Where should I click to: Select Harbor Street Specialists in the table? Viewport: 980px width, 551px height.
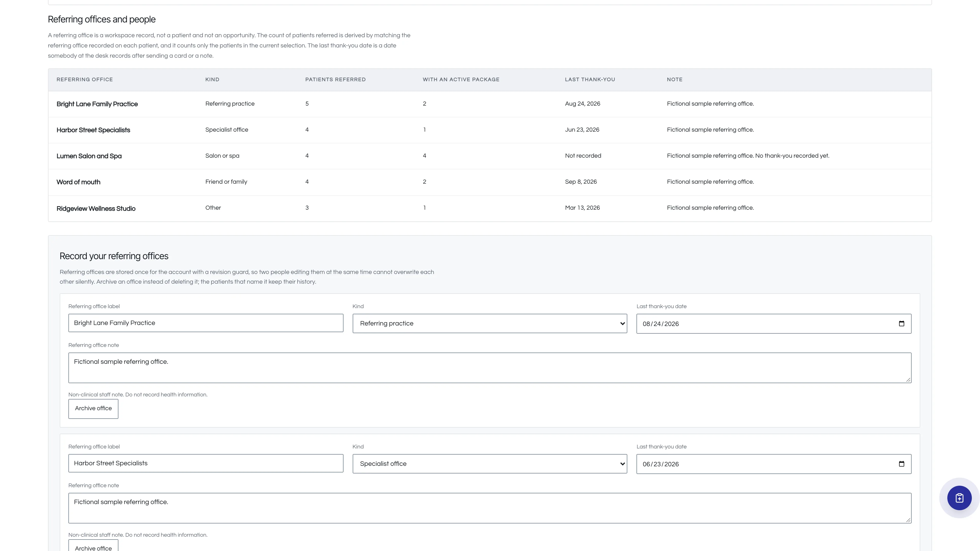point(93,130)
